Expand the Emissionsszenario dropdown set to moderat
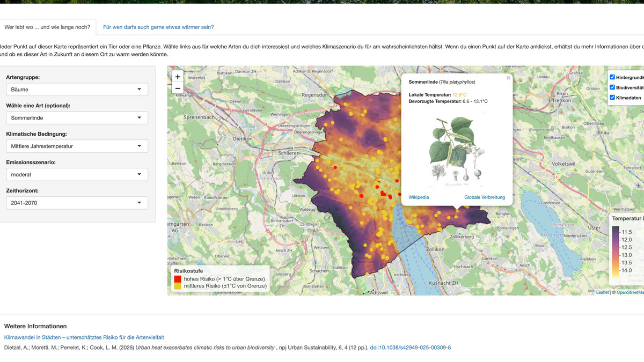Viewport: 644px width, 362px height. (x=77, y=174)
